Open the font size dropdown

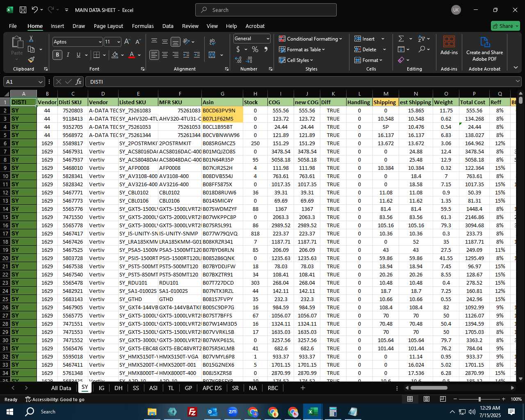pyautogui.click(x=119, y=42)
